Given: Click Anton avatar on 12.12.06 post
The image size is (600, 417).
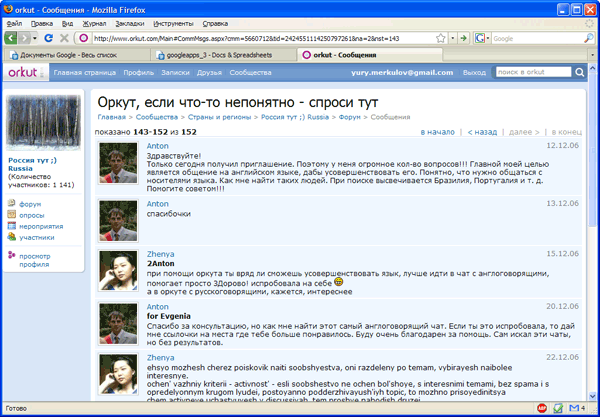Looking at the screenshot, I should pos(118,163).
